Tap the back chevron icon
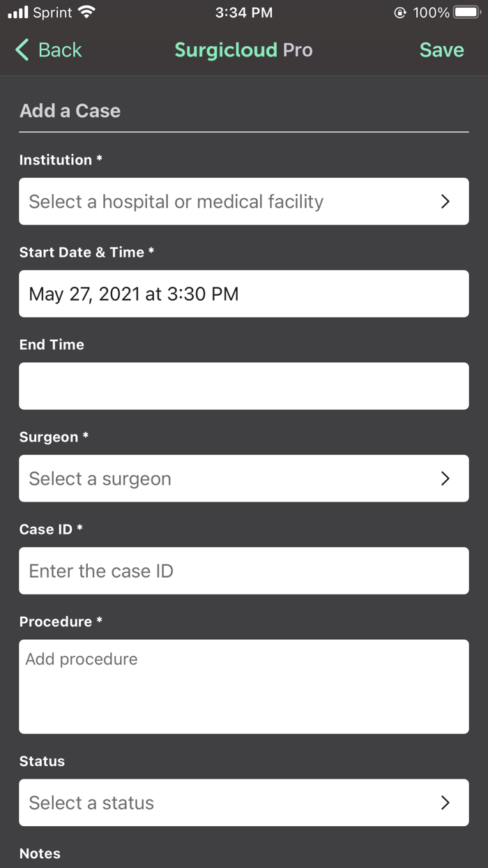Screen dimensions: 488x868 pos(20,50)
